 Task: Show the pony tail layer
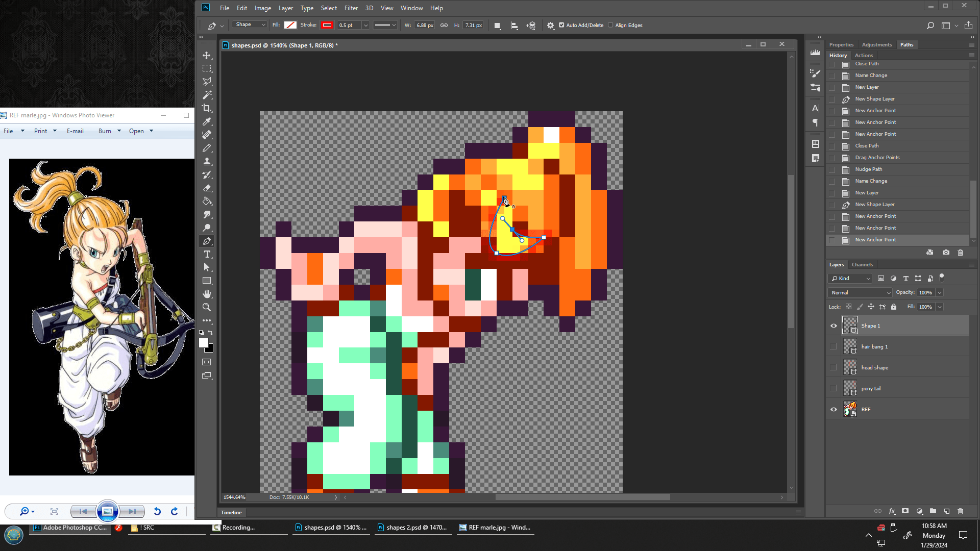pyautogui.click(x=834, y=388)
